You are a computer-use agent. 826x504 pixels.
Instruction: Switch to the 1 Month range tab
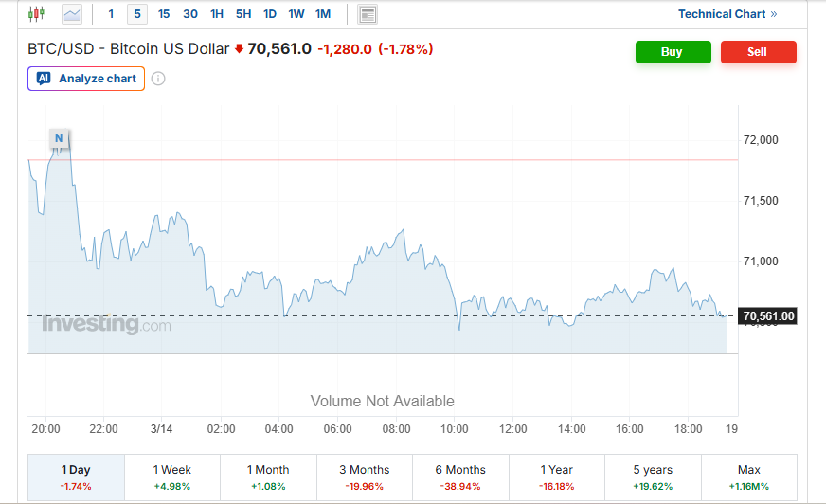point(268,477)
